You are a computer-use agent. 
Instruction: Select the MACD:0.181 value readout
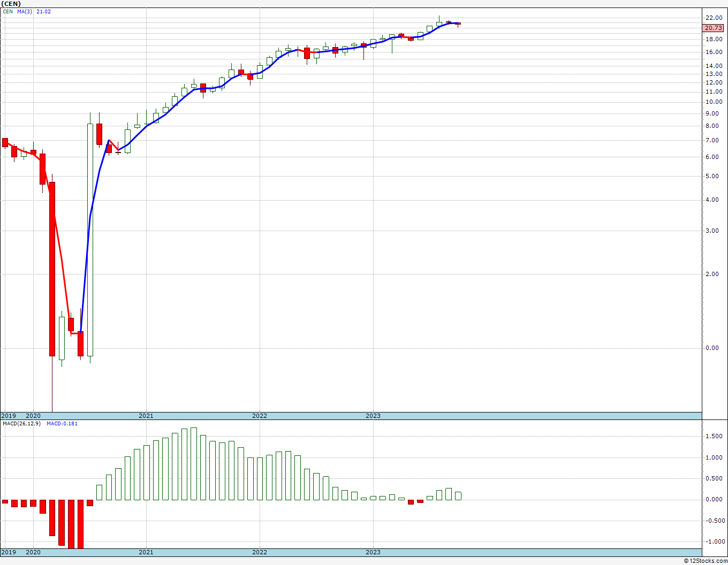[62, 424]
